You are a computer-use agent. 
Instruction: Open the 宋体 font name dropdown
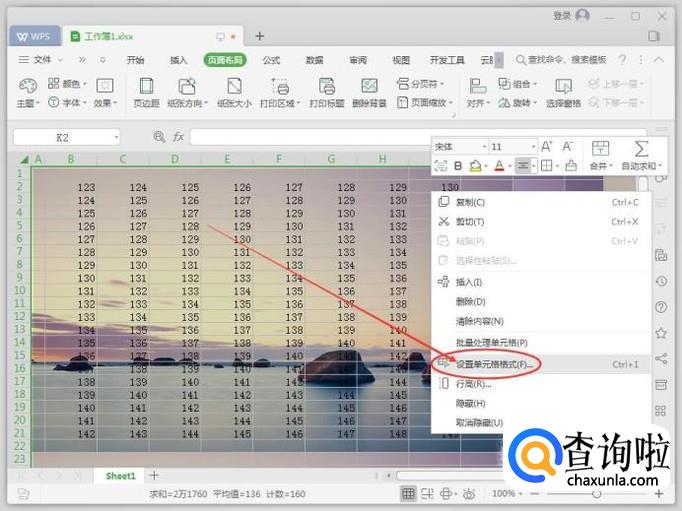460,147
